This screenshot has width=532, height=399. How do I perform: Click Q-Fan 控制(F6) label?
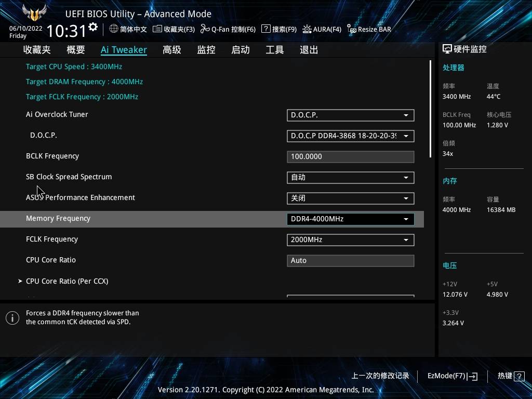pos(233,29)
